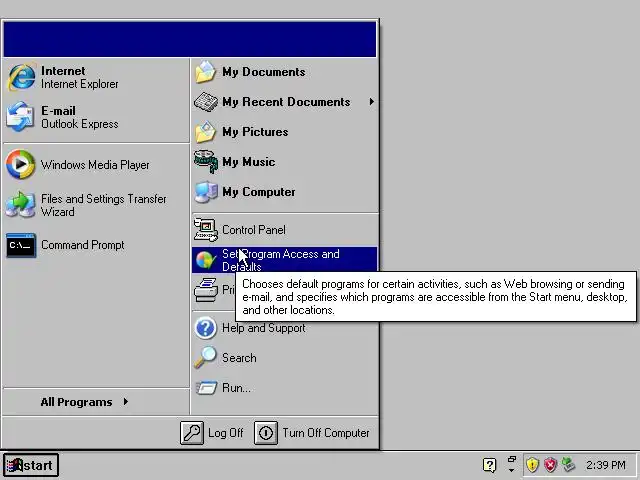Launch Windows Media Player icon
Viewport: 640px width, 480px height.
(x=20, y=164)
